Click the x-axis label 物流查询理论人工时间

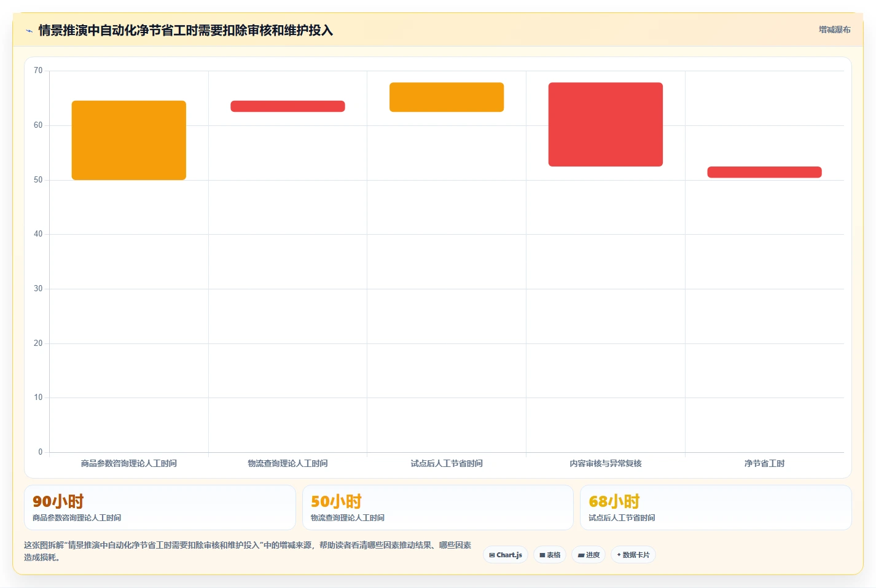pyautogui.click(x=287, y=463)
